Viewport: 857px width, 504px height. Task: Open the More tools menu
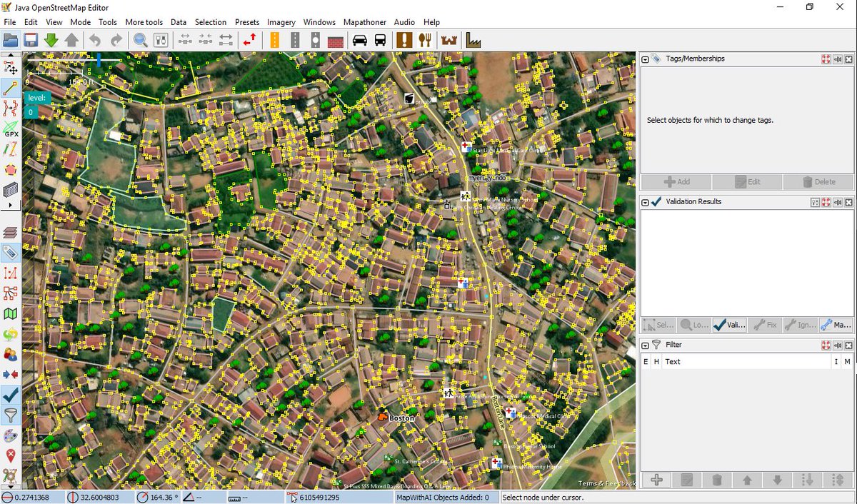144,22
